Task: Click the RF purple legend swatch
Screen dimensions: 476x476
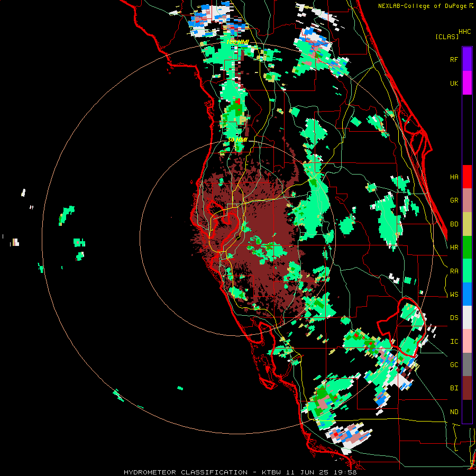Action: pos(467,59)
